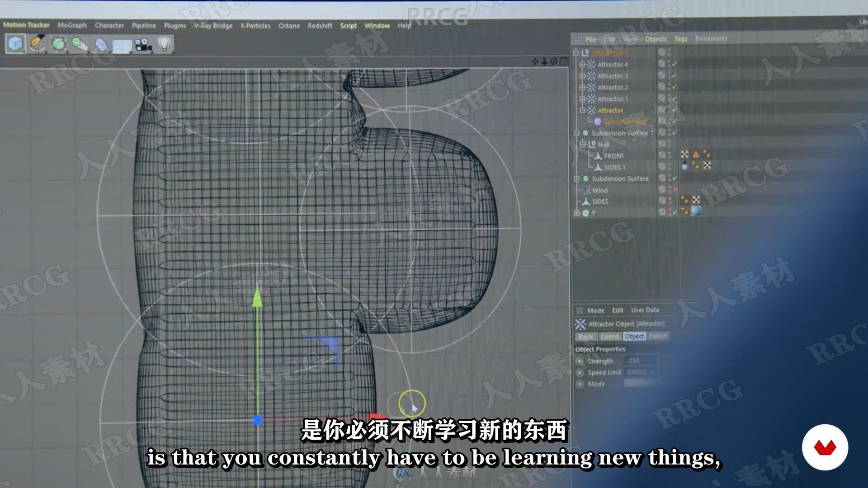Click the Object Manager grip icon
Image resolution: width=868 pixels, height=488 pixels.
pos(577,39)
